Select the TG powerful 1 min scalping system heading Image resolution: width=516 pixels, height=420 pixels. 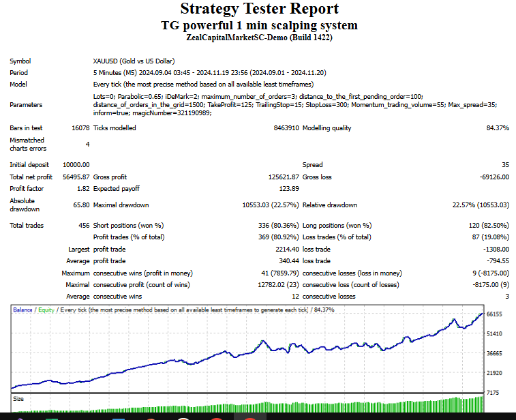[x=259, y=25]
